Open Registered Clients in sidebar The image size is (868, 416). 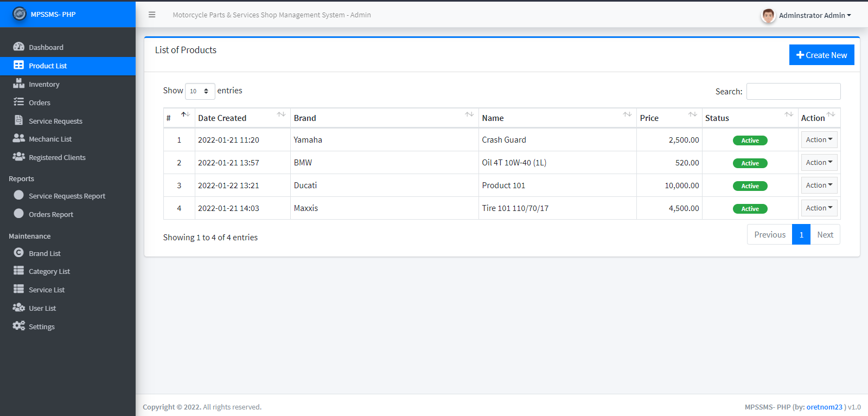click(68, 157)
